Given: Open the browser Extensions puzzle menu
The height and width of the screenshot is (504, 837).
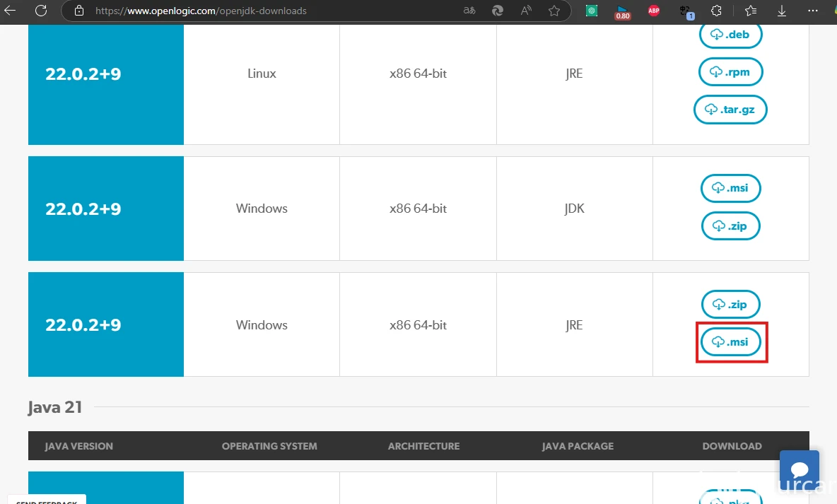Looking at the screenshot, I should [x=716, y=10].
